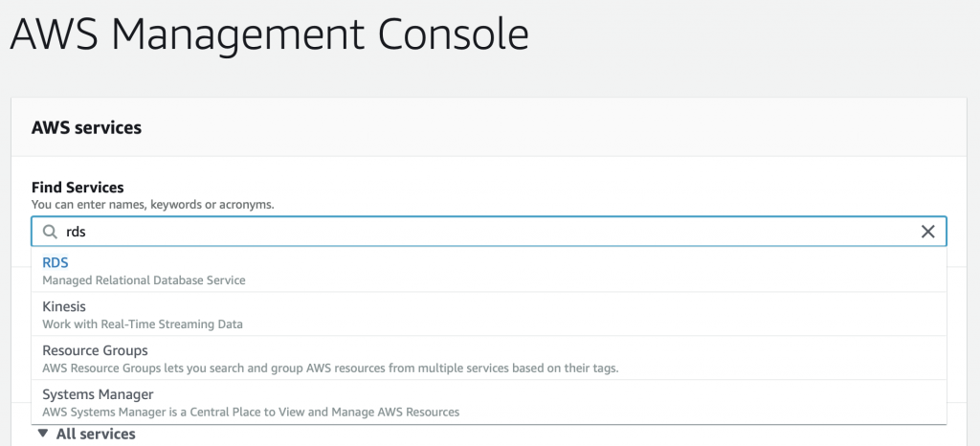The width and height of the screenshot is (980, 446).
Task: Click the Find Services label
Action: [78, 188]
